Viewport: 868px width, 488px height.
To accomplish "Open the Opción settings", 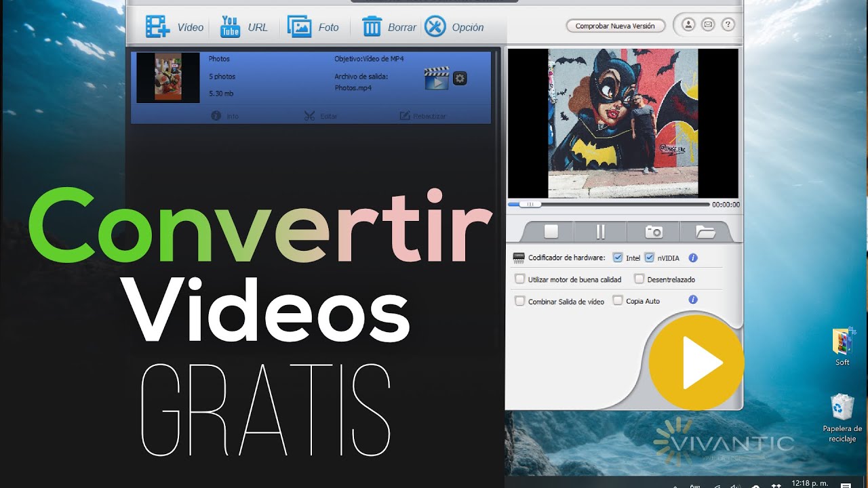I will tap(454, 27).
